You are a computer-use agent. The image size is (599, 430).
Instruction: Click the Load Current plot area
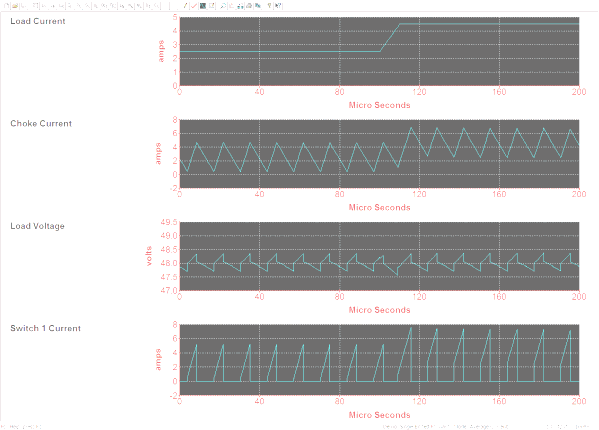(379, 51)
